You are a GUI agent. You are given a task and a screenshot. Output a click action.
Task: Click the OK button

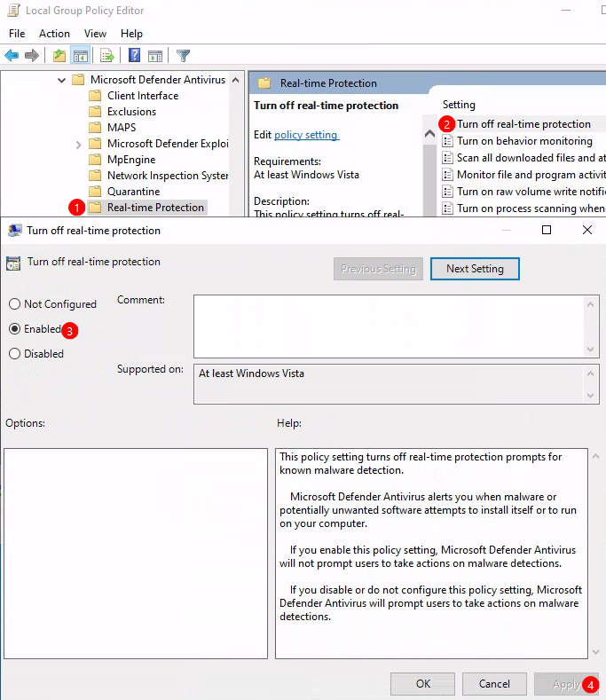(423, 684)
